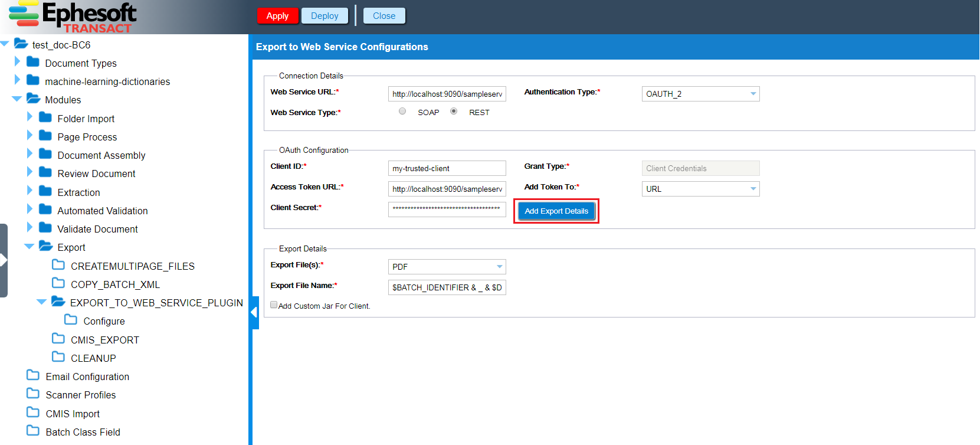Click the CLEANUP folder icon
The width and height of the screenshot is (980, 445).
(58, 357)
